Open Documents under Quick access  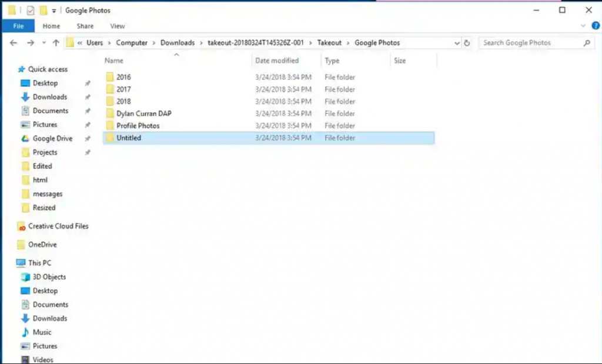point(51,111)
